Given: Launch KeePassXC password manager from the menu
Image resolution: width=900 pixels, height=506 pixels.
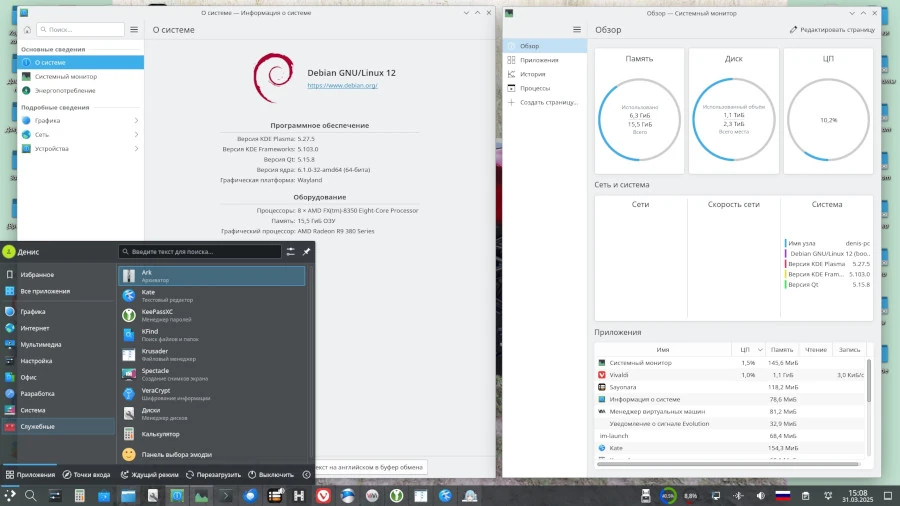Looking at the screenshot, I should pos(211,315).
